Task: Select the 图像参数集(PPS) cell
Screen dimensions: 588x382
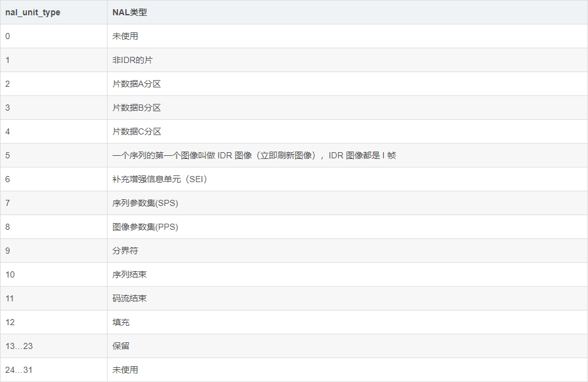Action: click(x=348, y=227)
